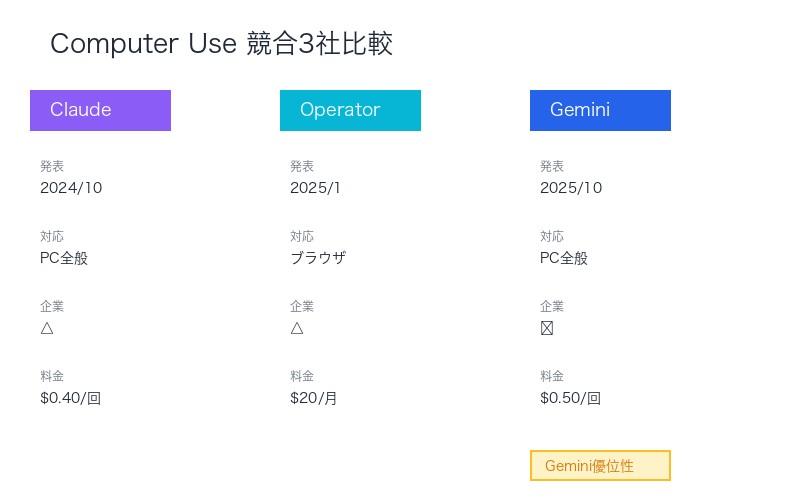Click the triangle symbol under Claude's 企業
800x500 pixels.
pyautogui.click(x=47, y=328)
